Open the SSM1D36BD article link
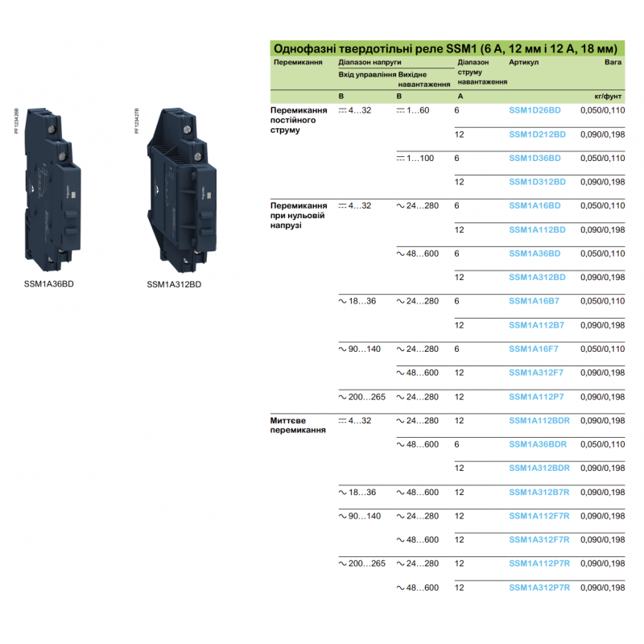The image size is (644, 644). pyautogui.click(x=534, y=159)
